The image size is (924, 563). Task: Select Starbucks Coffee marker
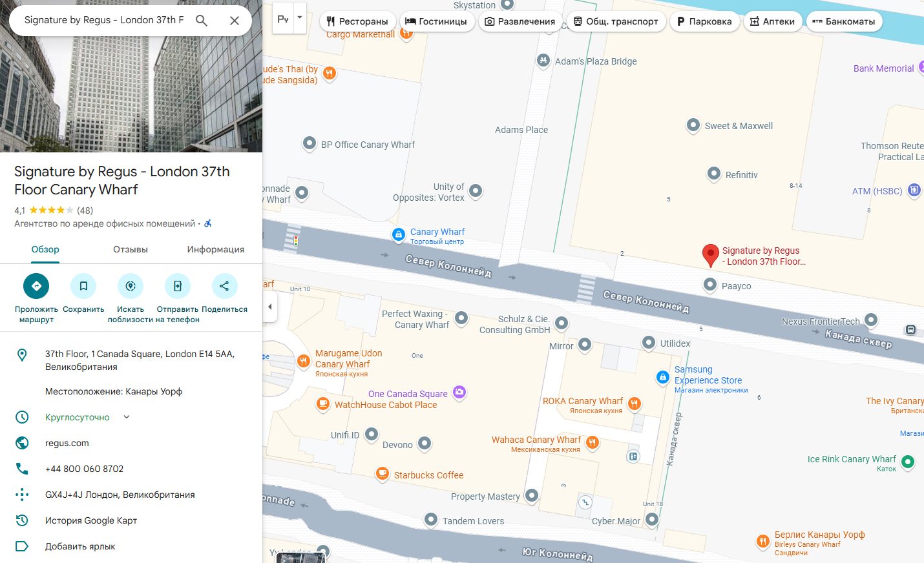click(x=383, y=474)
